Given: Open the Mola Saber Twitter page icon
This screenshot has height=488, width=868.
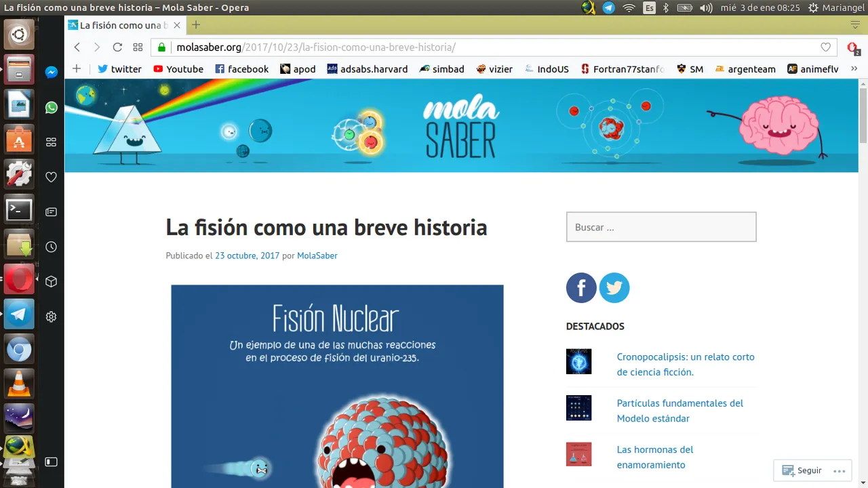Looking at the screenshot, I should coord(614,288).
